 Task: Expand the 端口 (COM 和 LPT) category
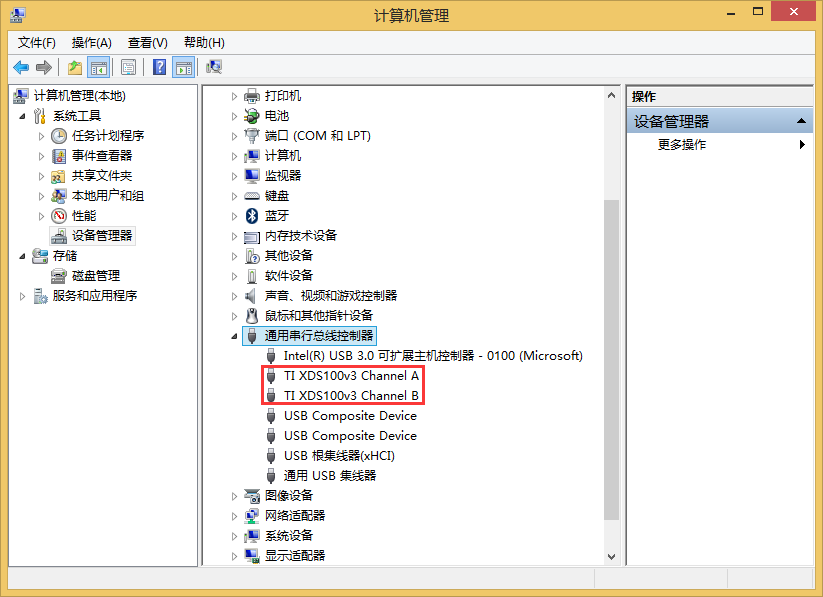(x=234, y=136)
